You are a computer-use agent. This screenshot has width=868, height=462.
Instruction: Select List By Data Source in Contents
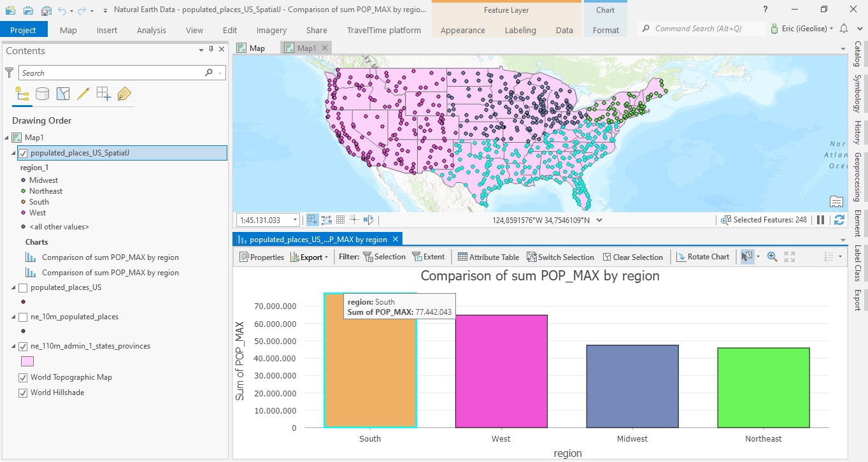42,93
